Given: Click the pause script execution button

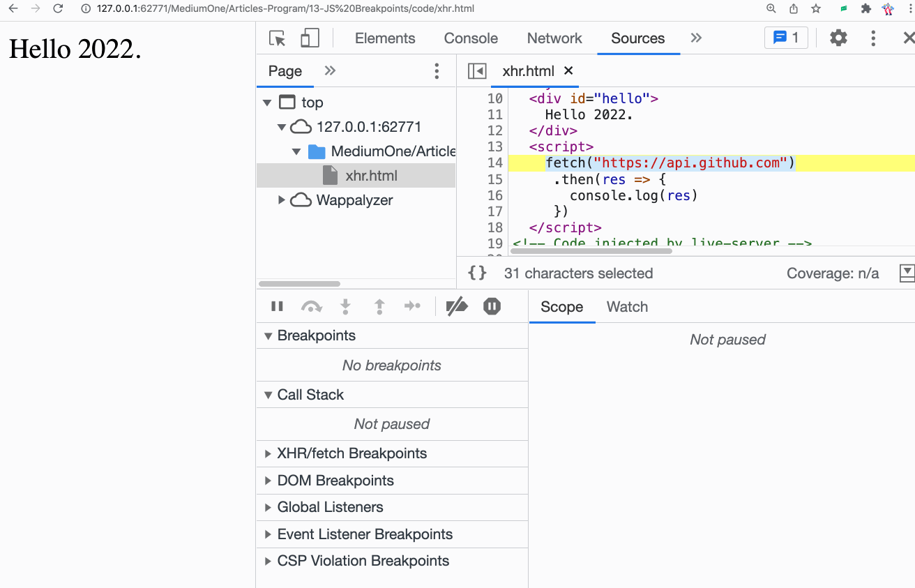Looking at the screenshot, I should coord(277,306).
